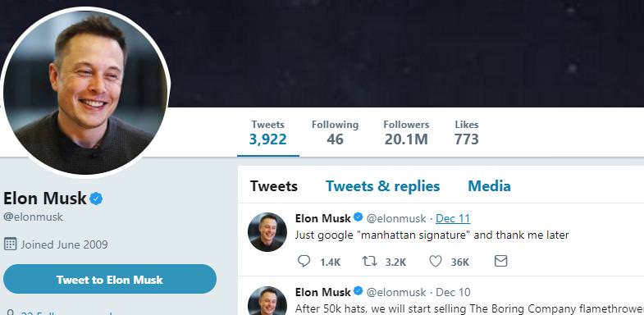View the 46 Following accounts list
644x315 pixels.
pyautogui.click(x=335, y=133)
